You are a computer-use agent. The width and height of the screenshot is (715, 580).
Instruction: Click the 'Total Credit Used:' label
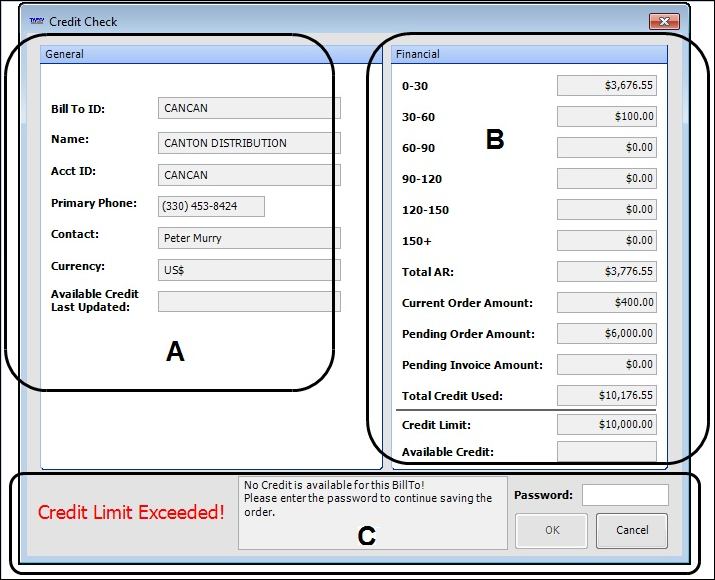(452, 396)
